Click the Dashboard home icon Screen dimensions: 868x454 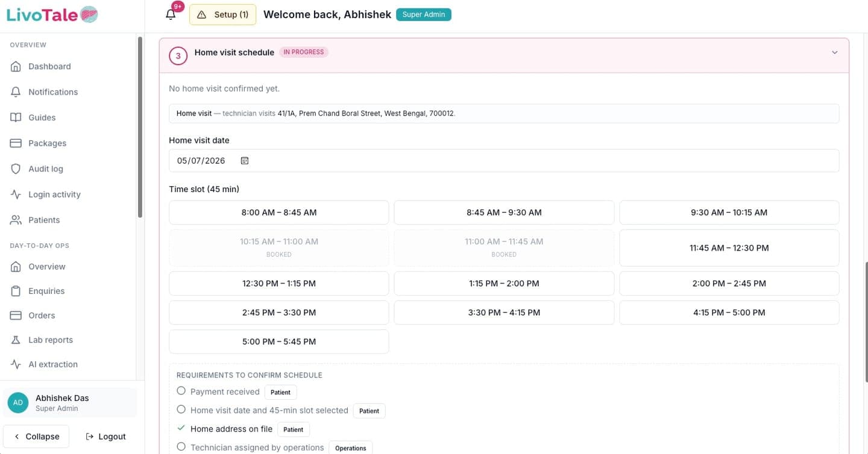16,66
